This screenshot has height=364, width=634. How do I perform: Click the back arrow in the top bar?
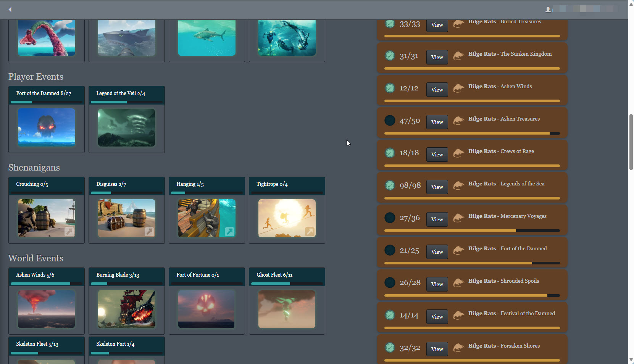pos(10,10)
